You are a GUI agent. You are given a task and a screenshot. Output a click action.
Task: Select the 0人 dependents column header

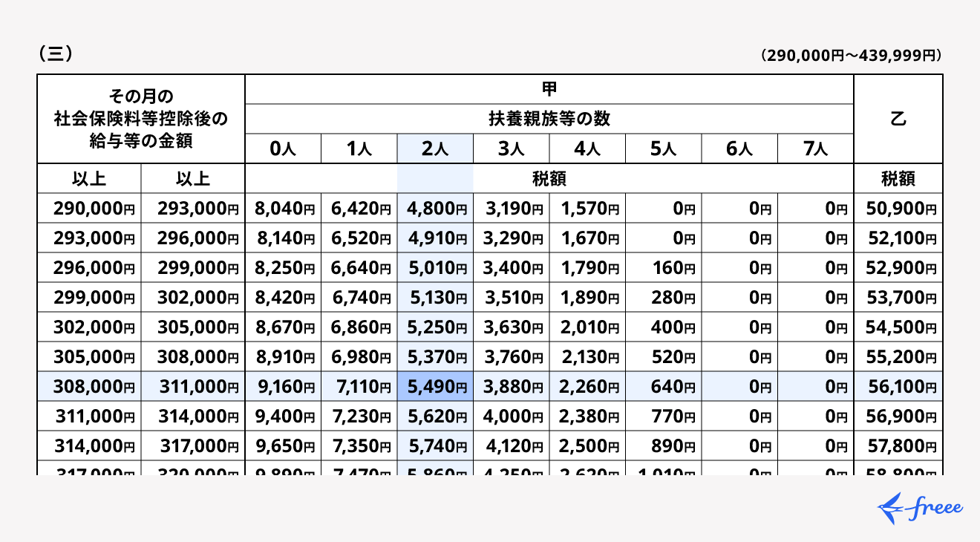283,148
